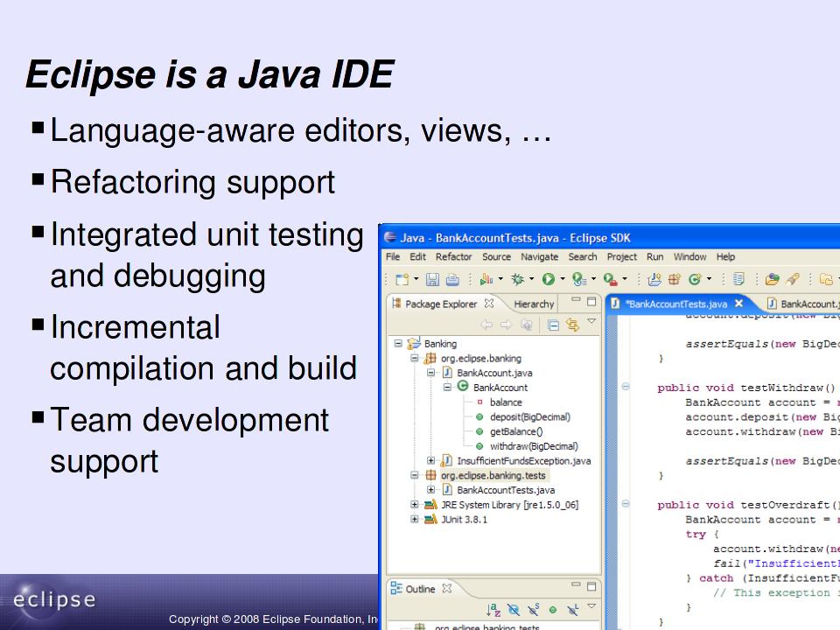Viewport: 840px width, 630px height.
Task: Click the flashlight Search toolbar icon
Action: (x=793, y=279)
